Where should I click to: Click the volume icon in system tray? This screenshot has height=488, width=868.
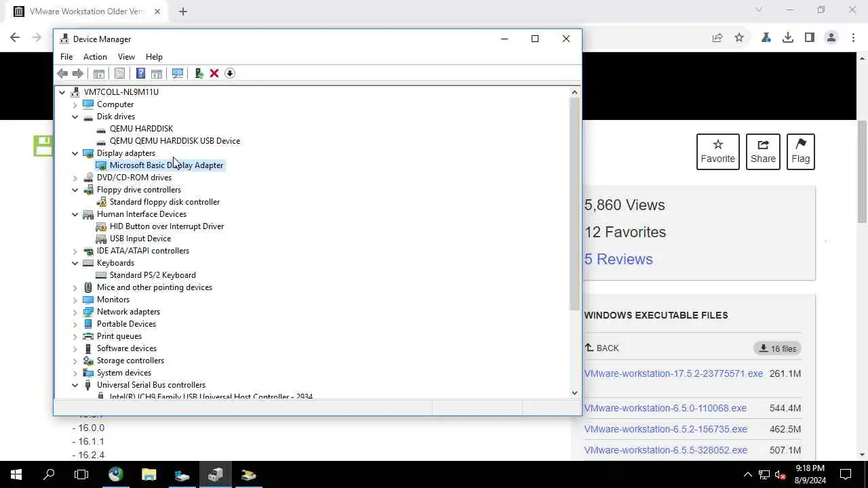pos(781,474)
